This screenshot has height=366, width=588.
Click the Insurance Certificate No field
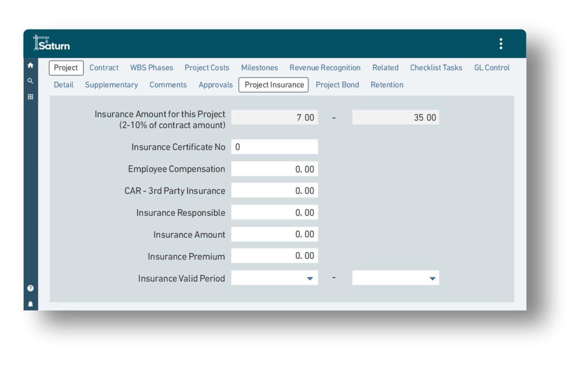tap(275, 147)
